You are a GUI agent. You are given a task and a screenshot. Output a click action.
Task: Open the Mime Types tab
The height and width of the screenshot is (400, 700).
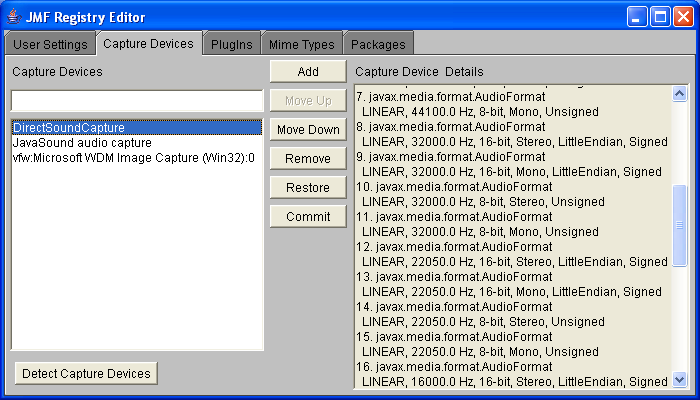[x=302, y=44]
